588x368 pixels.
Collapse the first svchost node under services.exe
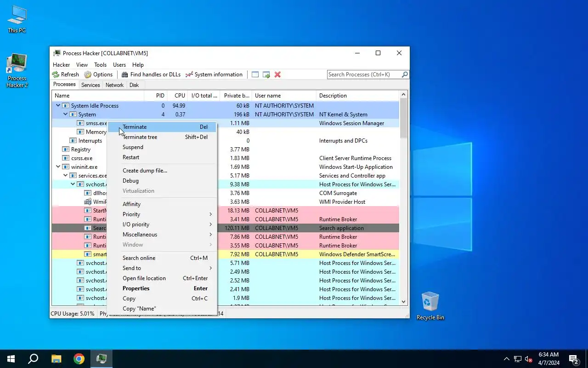click(x=73, y=184)
